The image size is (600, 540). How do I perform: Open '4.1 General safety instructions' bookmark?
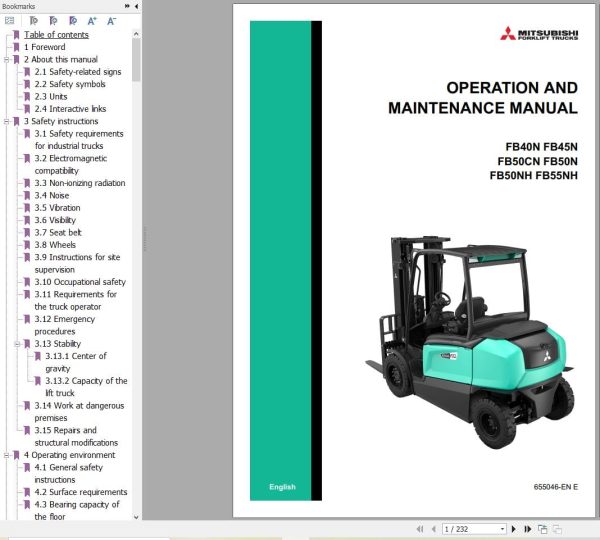pos(68,473)
